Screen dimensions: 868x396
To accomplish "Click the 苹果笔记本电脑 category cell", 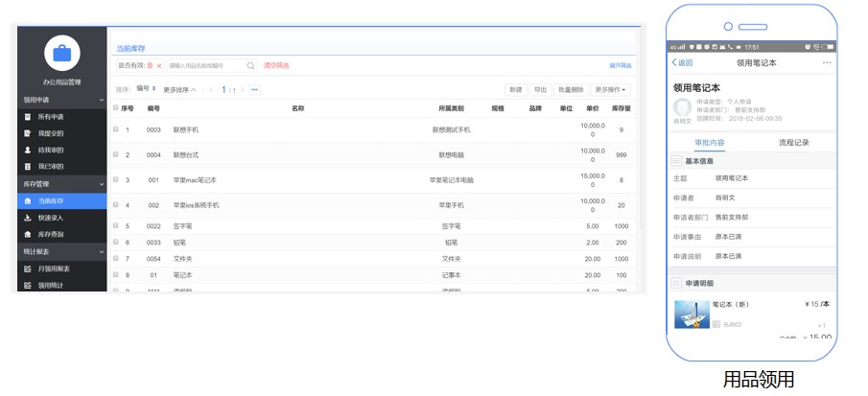I will click(451, 180).
